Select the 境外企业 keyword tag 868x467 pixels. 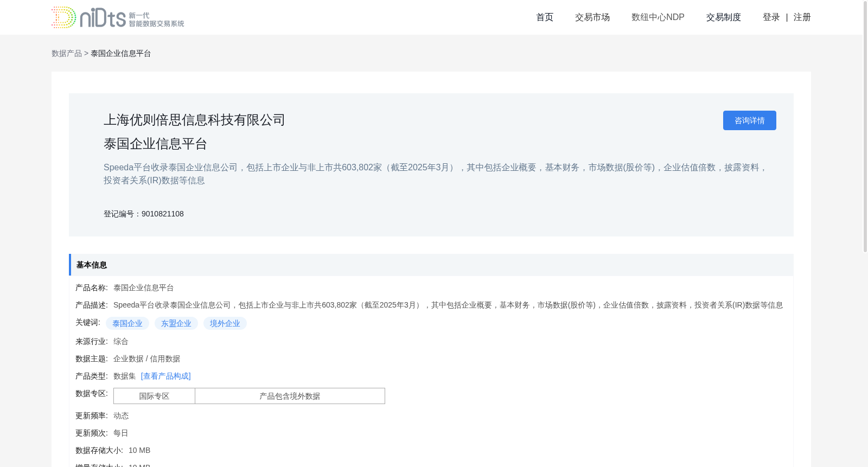(225, 323)
